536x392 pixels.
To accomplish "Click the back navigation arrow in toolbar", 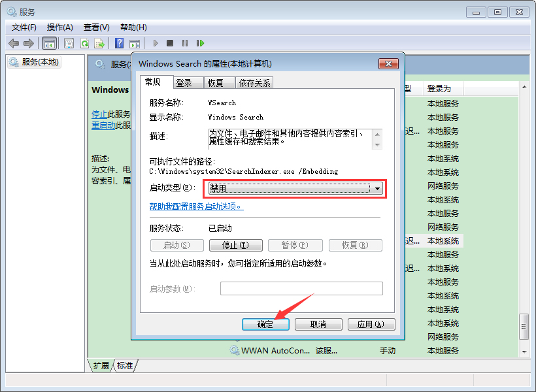I will 14,42.
